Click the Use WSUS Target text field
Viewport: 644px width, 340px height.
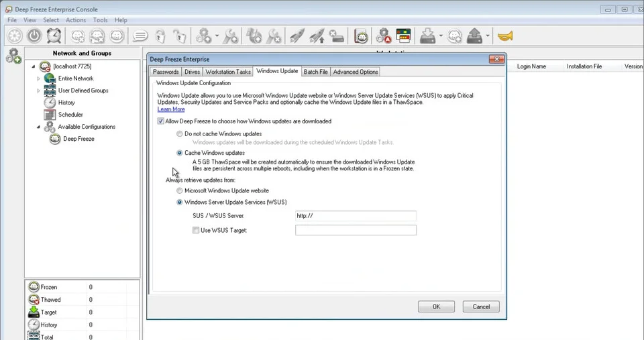[356, 230]
